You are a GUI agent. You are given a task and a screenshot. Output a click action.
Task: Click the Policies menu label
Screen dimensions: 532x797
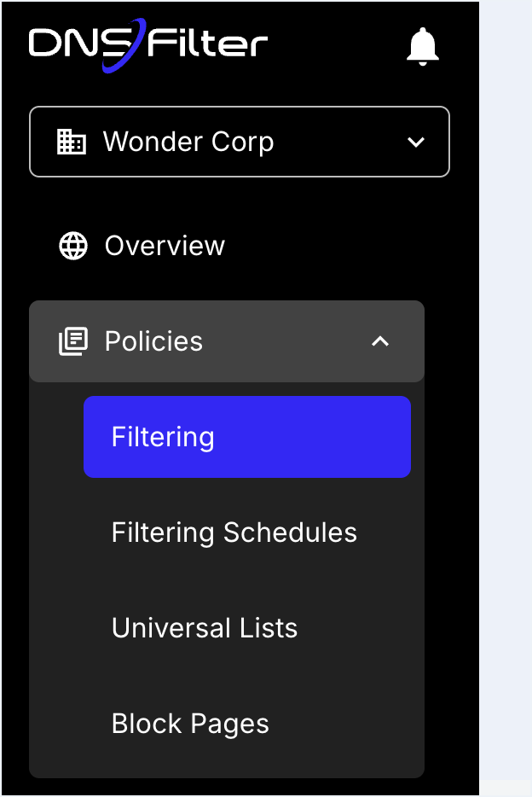coord(153,341)
